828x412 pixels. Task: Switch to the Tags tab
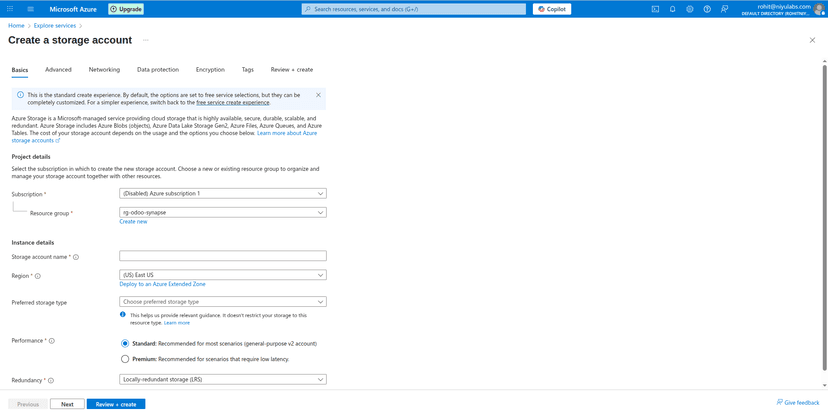(248, 70)
